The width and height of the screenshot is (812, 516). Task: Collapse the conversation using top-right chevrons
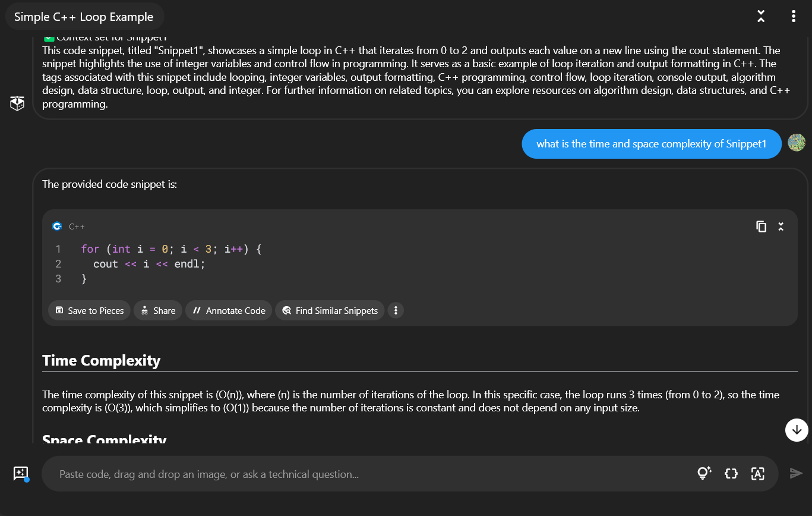click(x=761, y=17)
